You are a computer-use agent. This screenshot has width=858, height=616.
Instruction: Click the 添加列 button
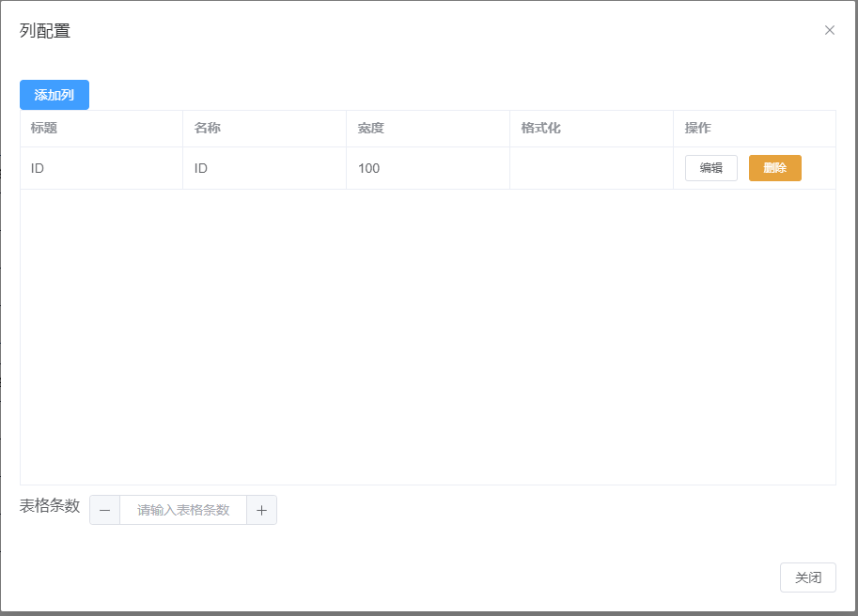click(x=55, y=95)
